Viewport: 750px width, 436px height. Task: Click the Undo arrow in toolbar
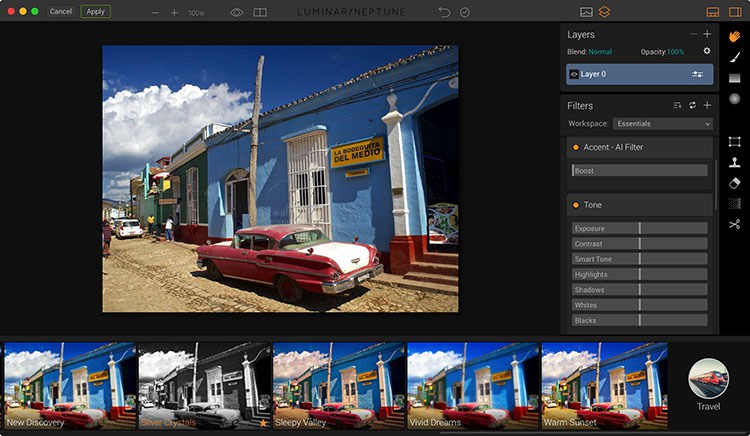click(x=444, y=12)
